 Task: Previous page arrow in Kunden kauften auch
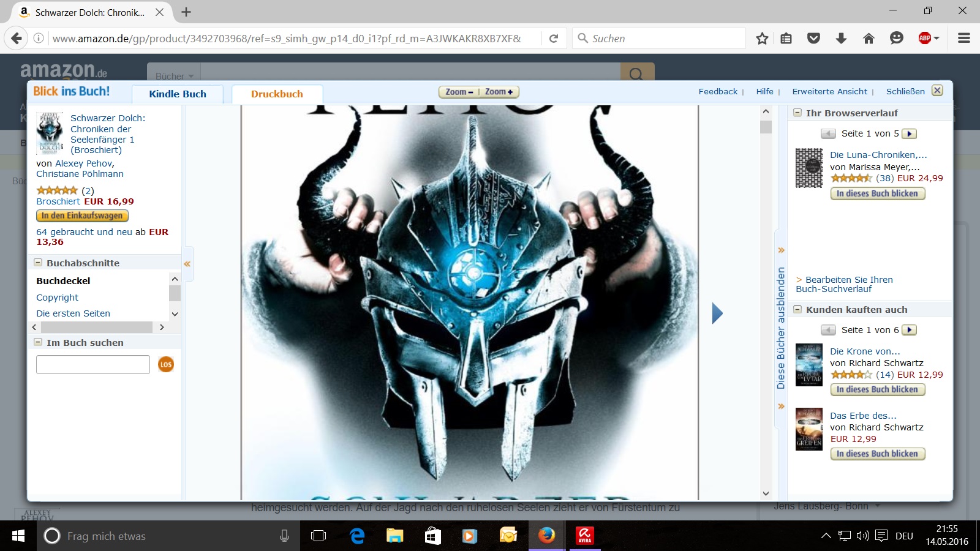coord(828,330)
